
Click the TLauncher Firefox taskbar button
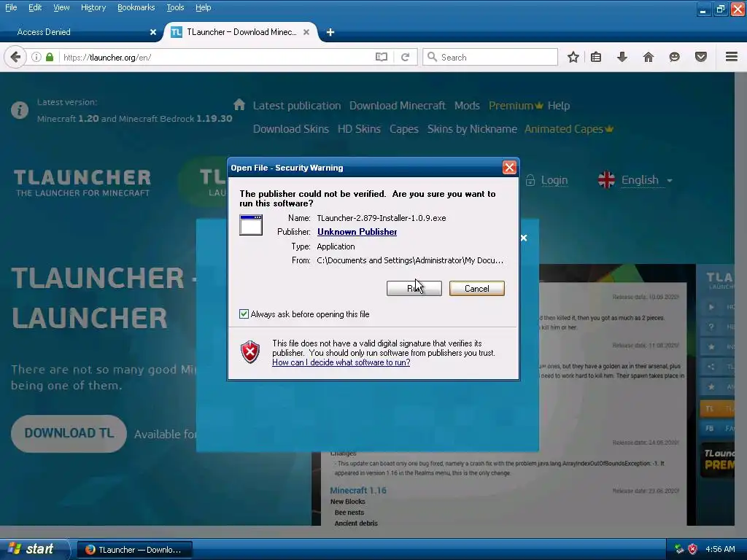135,550
